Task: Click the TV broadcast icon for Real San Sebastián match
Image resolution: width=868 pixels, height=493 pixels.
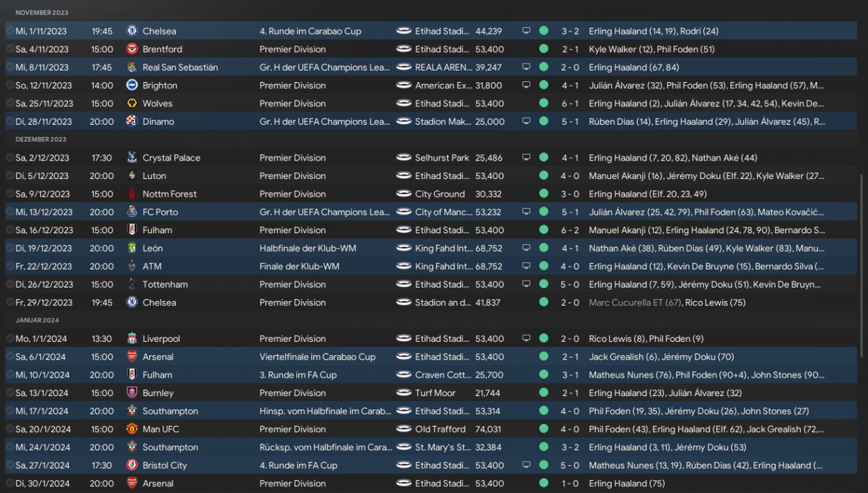Action: [526, 67]
